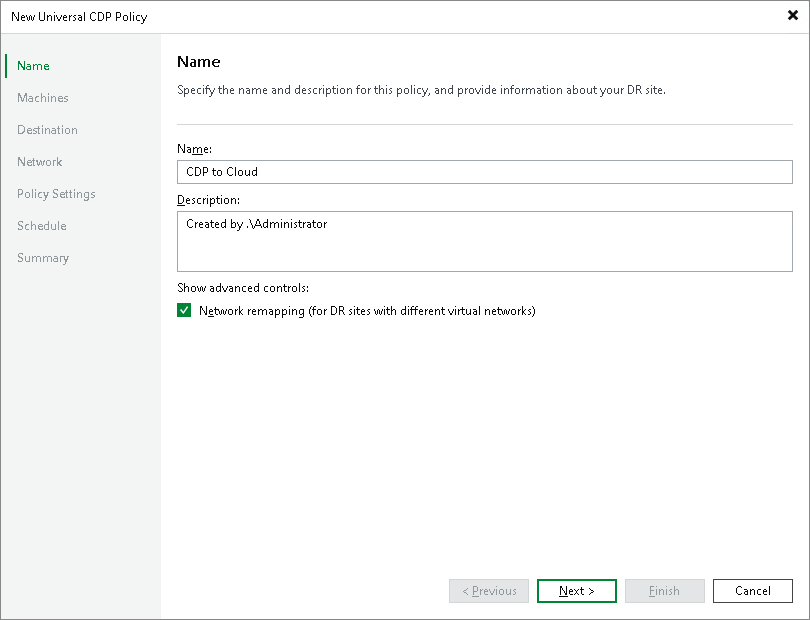Open the Schedule step
The image size is (810, 620).
(x=41, y=225)
